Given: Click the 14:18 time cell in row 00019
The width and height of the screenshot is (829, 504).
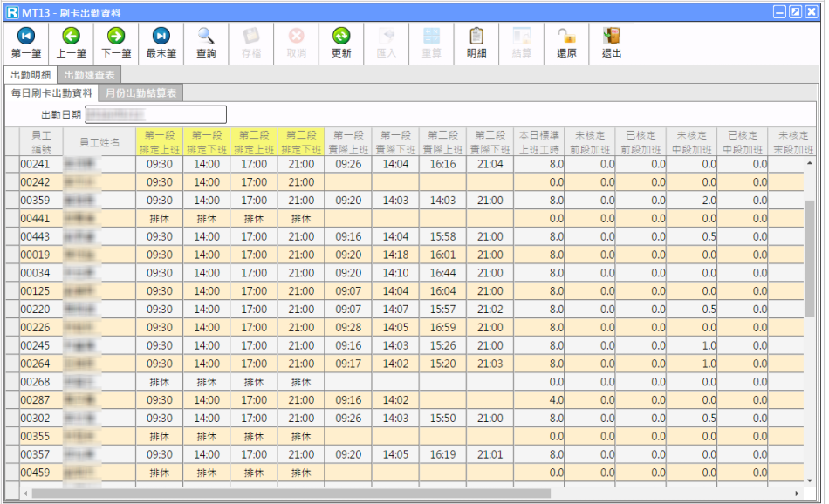Looking at the screenshot, I should point(395,255).
